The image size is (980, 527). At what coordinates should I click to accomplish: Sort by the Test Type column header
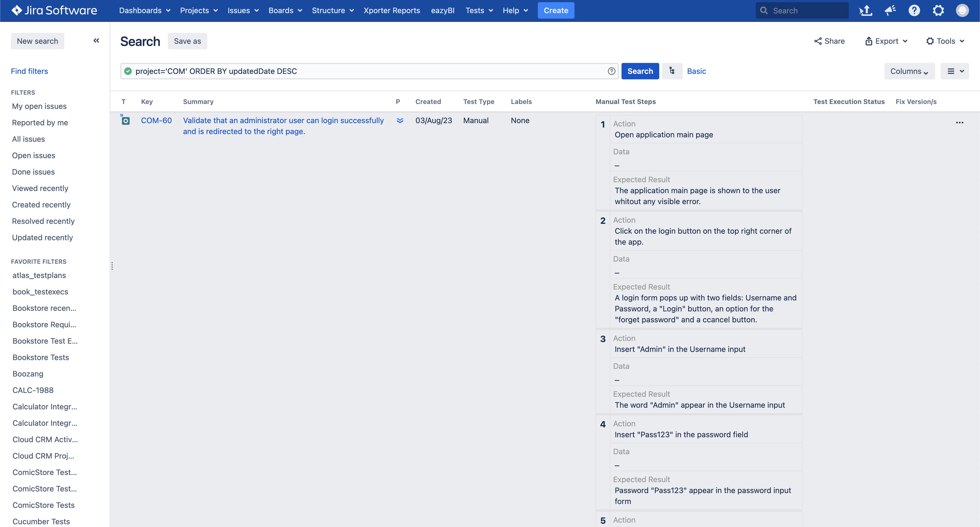(479, 102)
